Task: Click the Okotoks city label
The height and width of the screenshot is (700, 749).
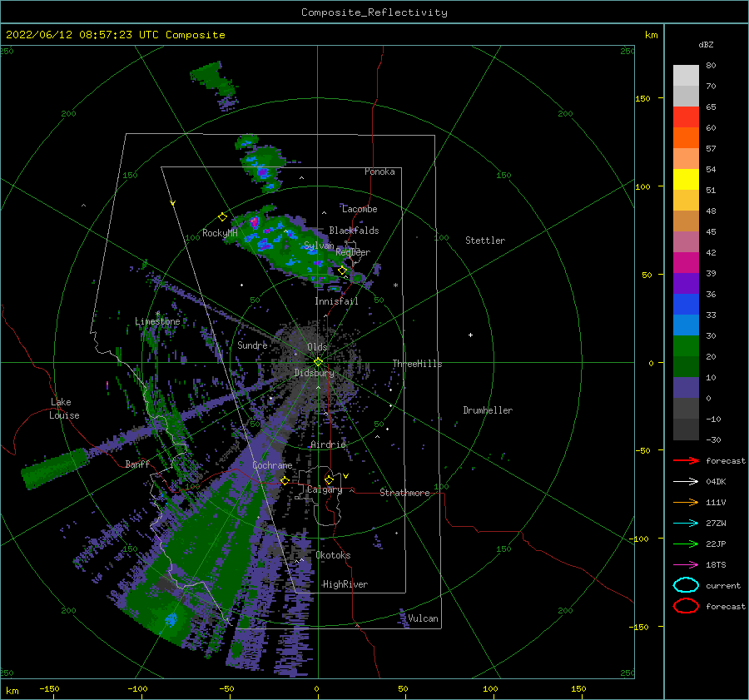Action: click(x=333, y=555)
